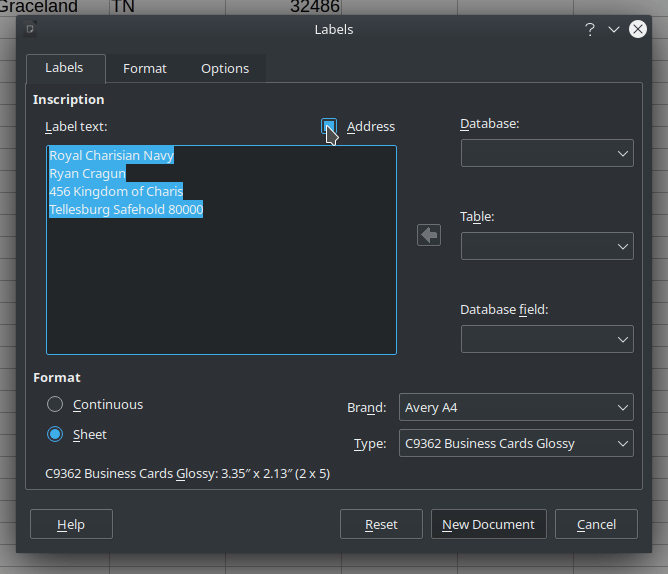The height and width of the screenshot is (574, 668).
Task: Select the Sheet radio button
Action: [x=55, y=434]
